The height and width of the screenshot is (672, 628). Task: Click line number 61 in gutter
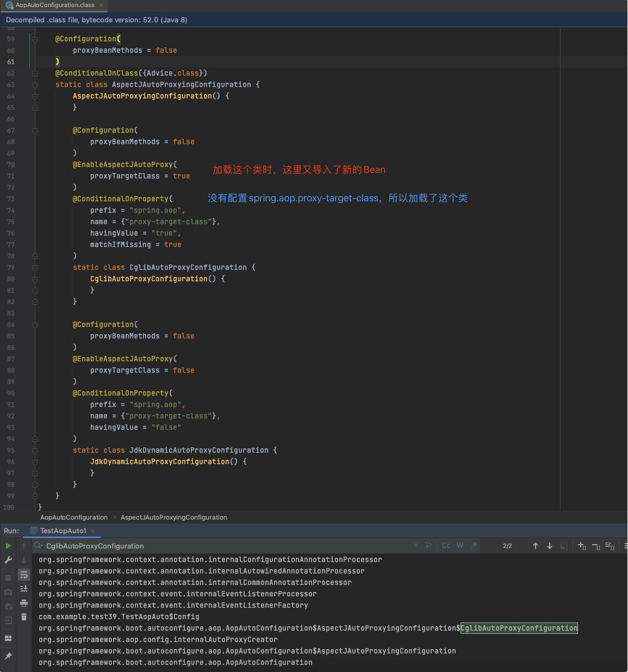pyautogui.click(x=11, y=62)
